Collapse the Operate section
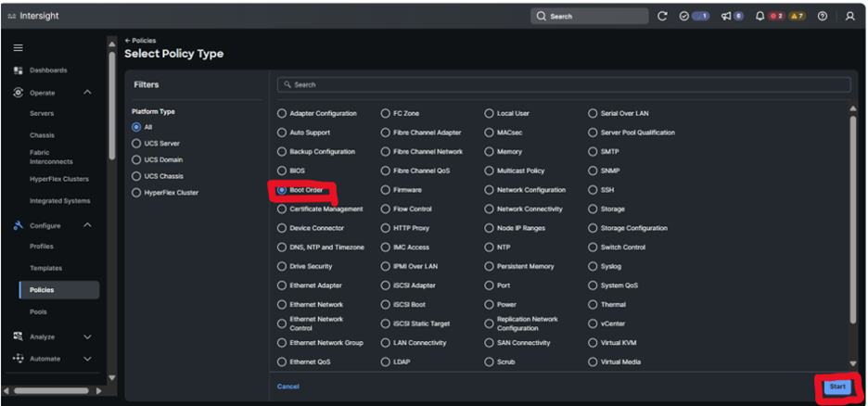 click(87, 93)
